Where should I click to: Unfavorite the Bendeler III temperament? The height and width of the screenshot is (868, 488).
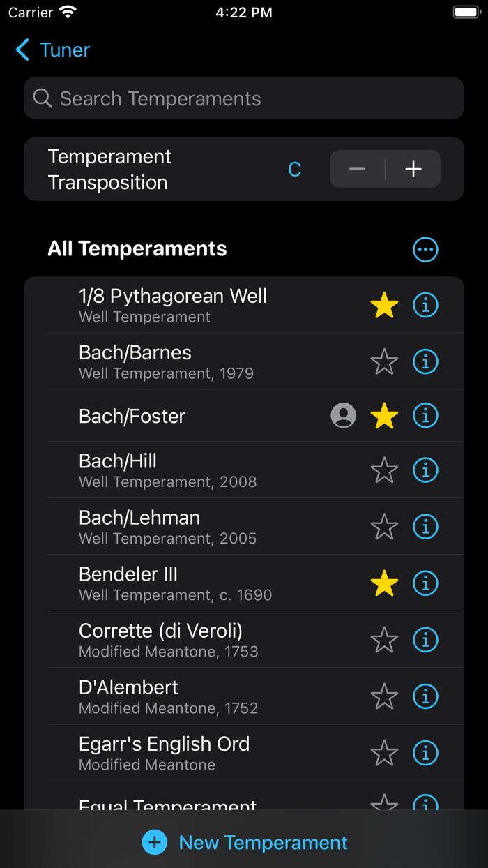tap(384, 583)
